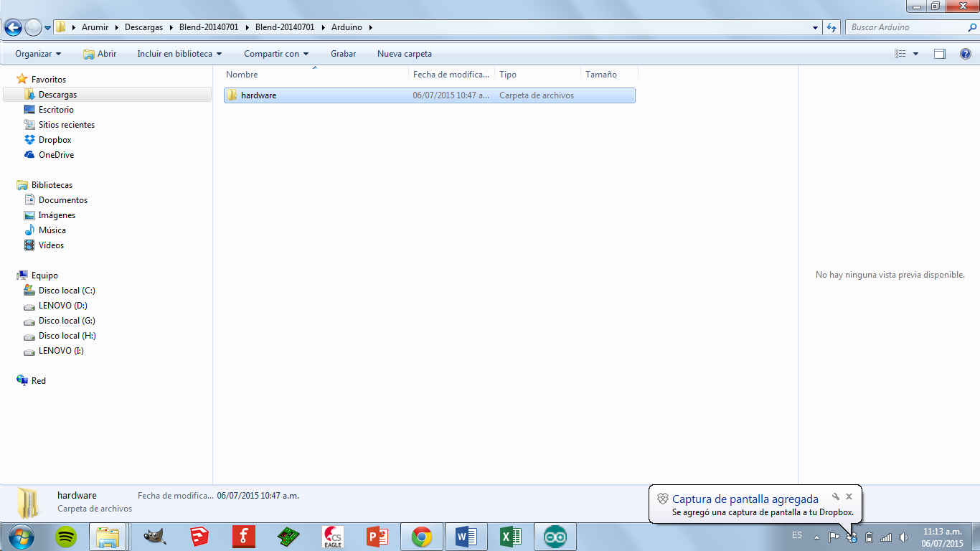Click the Nueva carpeta button
Image resolution: width=980 pixels, height=551 pixels.
[x=405, y=54]
